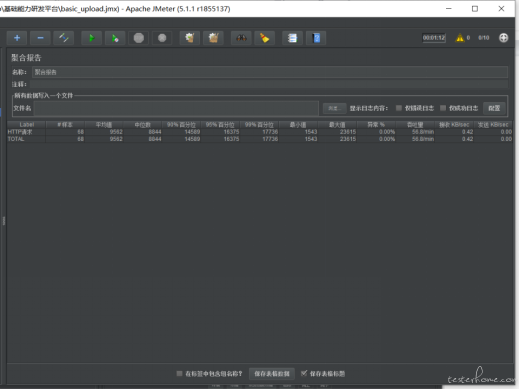Toggle the save table header checkbox

click(304, 373)
